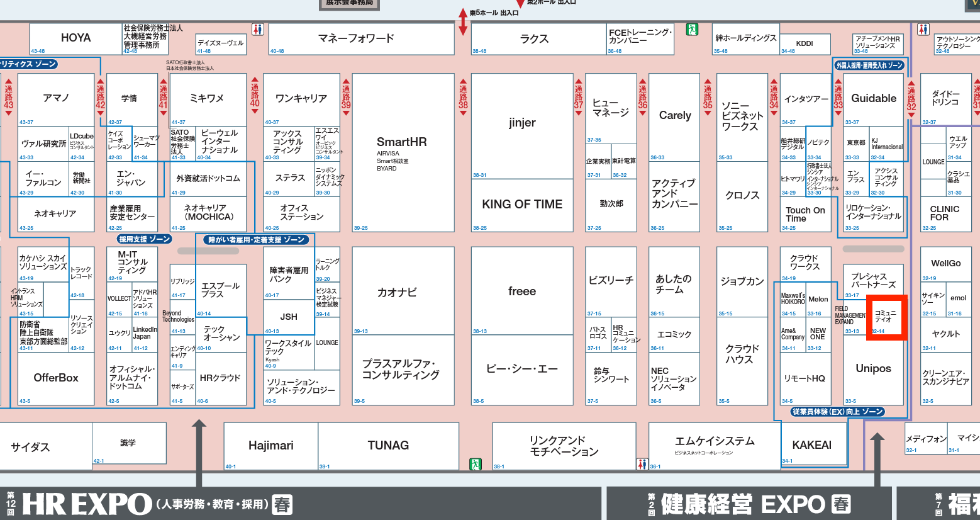The width and height of the screenshot is (980, 520).
Task: Click the ピー・シー・エー booth
Action: click(x=522, y=370)
